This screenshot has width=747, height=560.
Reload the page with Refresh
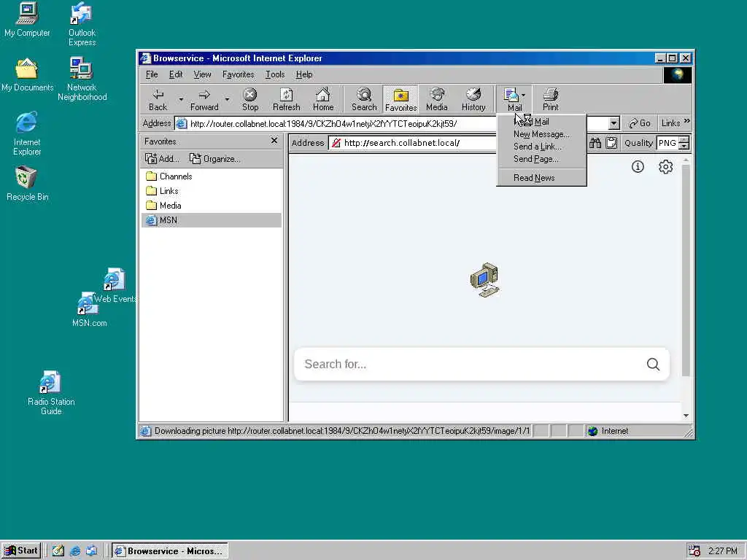pyautogui.click(x=286, y=99)
